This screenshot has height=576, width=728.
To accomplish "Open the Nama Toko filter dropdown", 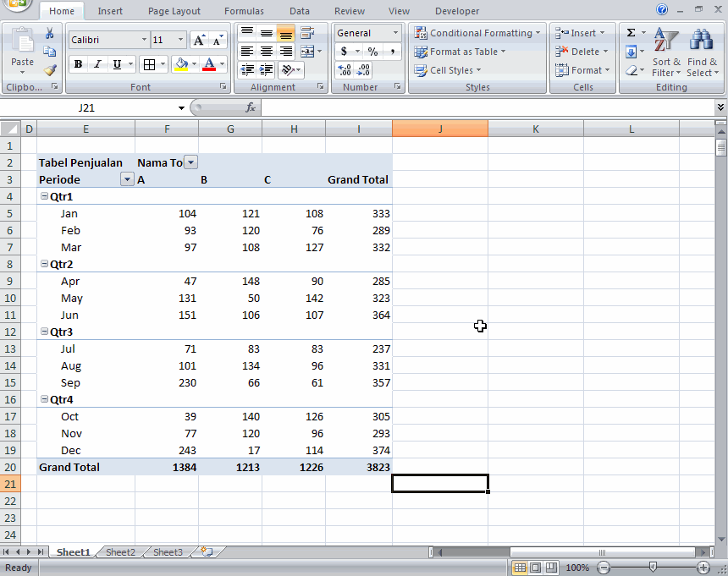I will coord(190,162).
